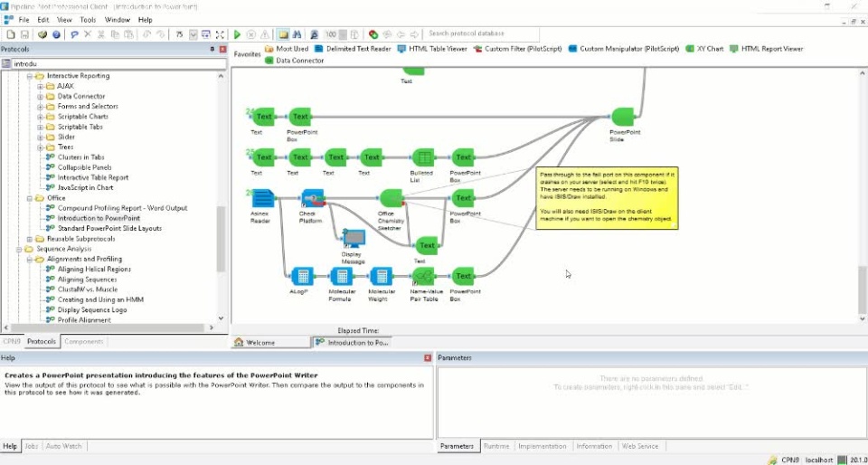Switch to the Implementation tab

[542, 446]
